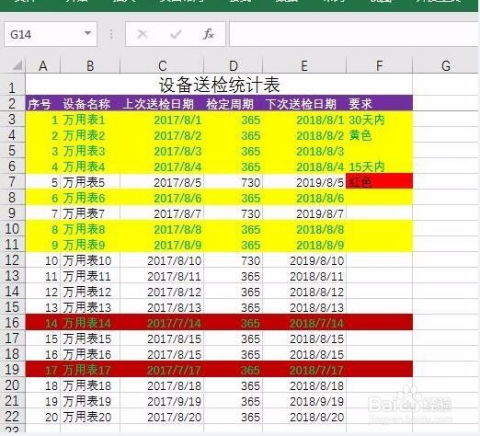Select row 22 header
This screenshot has height=436, width=480.
(12, 416)
